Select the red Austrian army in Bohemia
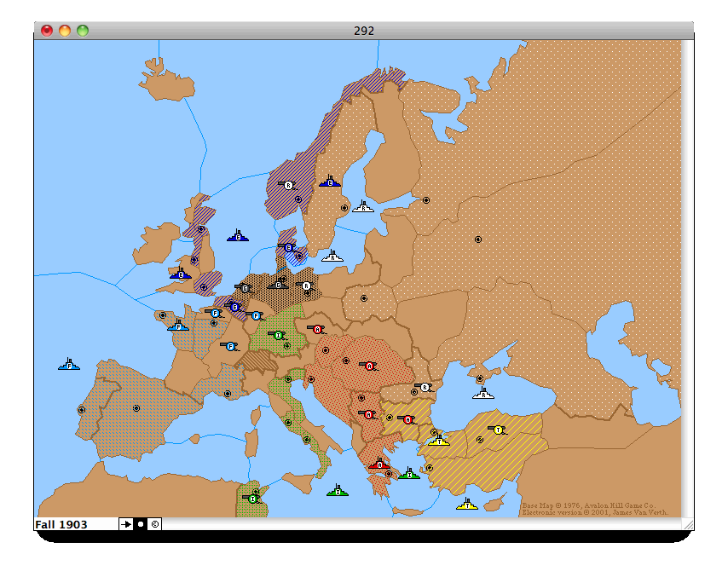The width and height of the screenshot is (728, 577). (317, 329)
